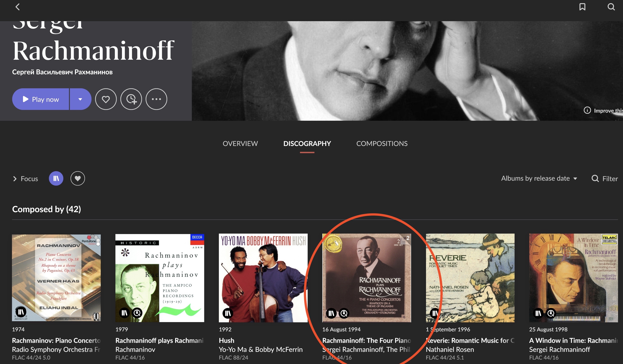Open Rachmaninov plays Rachmaninov Decca cover

pos(160,278)
